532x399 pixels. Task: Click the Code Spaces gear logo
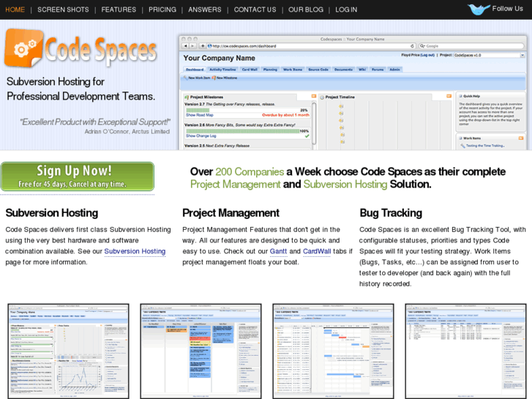pyautogui.click(x=23, y=48)
